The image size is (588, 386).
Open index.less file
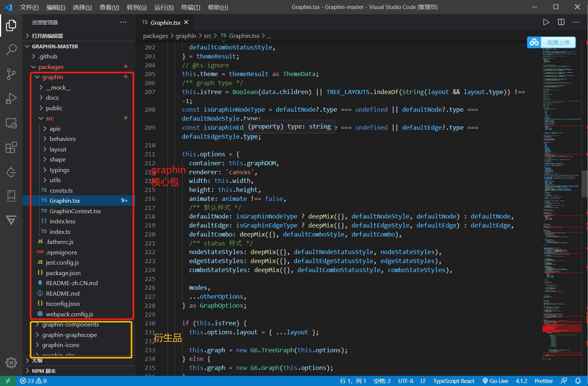point(79,221)
